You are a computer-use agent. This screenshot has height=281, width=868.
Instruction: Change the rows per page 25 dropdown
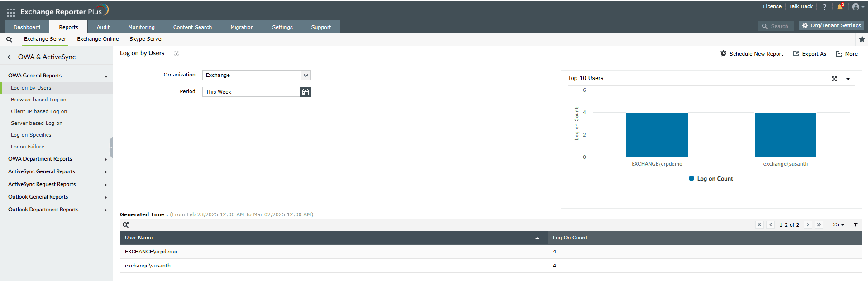[838, 224]
